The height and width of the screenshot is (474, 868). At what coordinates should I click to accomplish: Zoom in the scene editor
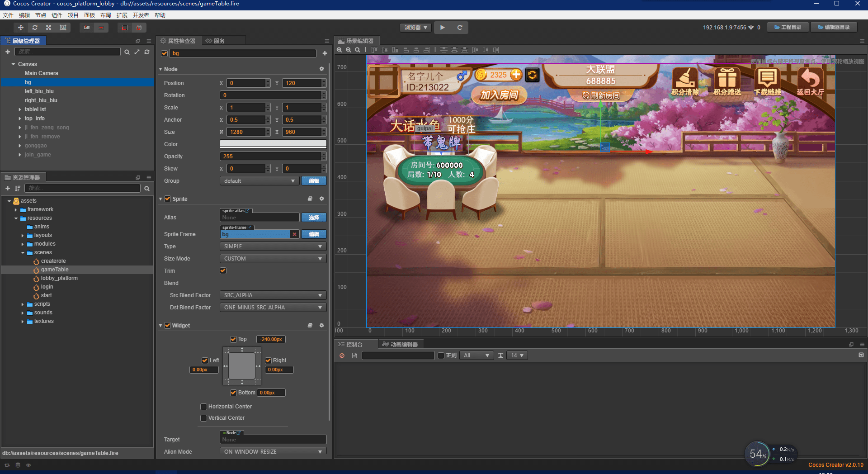tap(340, 50)
